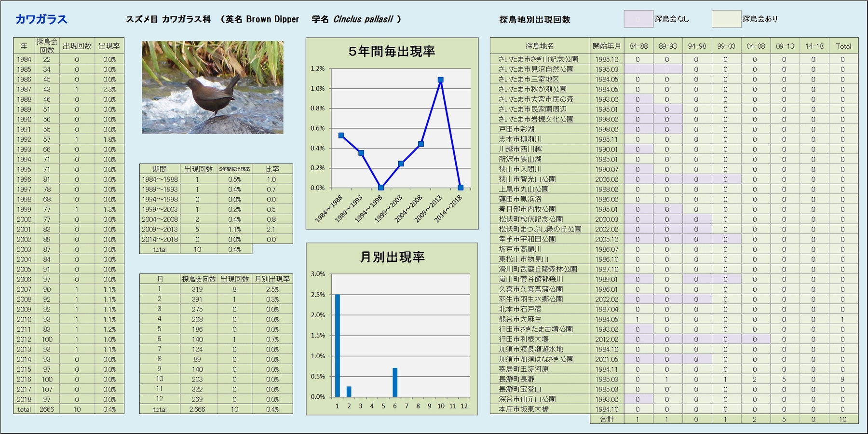Select the 坂戸市高麗川 row name

click(520, 249)
